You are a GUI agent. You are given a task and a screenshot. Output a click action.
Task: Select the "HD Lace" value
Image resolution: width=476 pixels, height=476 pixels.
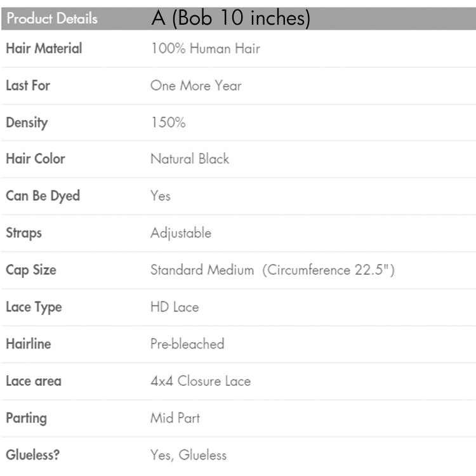click(x=175, y=307)
